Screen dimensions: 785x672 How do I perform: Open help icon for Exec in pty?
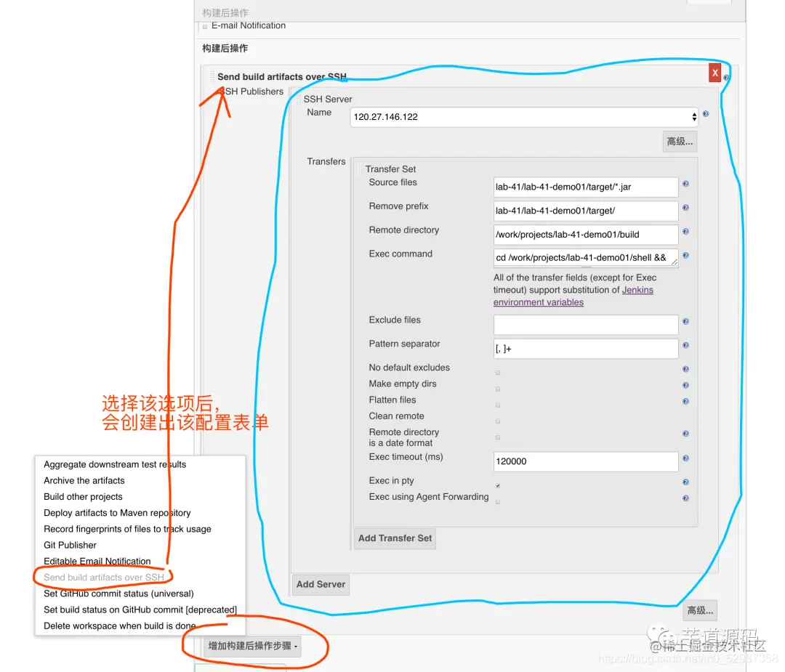(685, 482)
